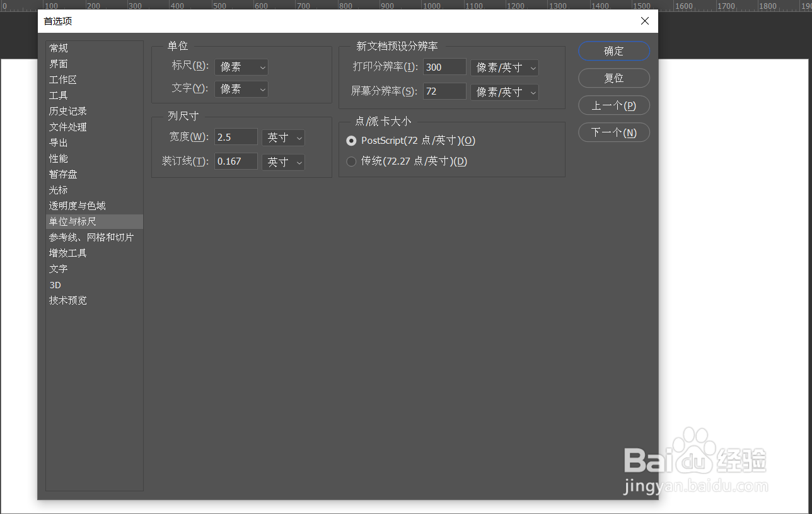
Task: Open 增效工具 preferences
Action: tap(95, 253)
